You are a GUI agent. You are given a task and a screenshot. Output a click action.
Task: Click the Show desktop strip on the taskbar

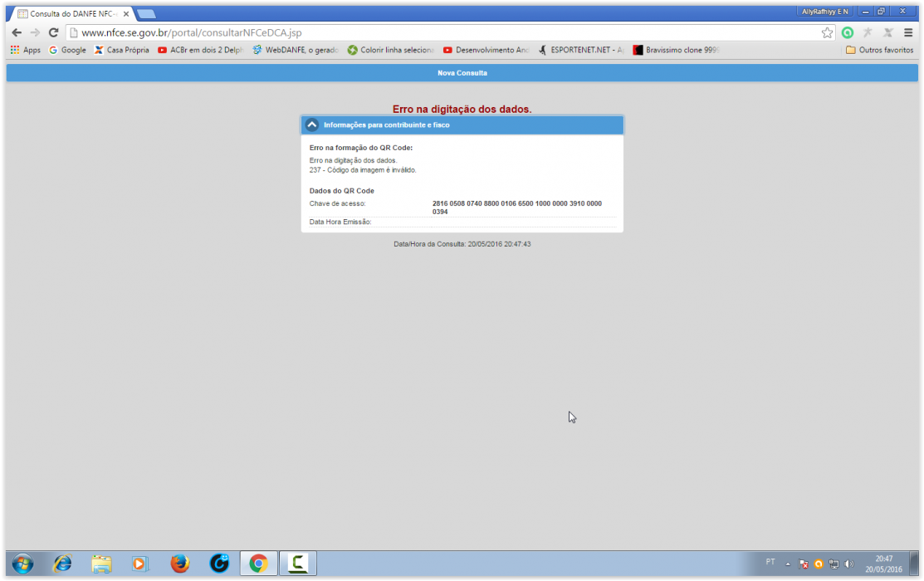914,564
